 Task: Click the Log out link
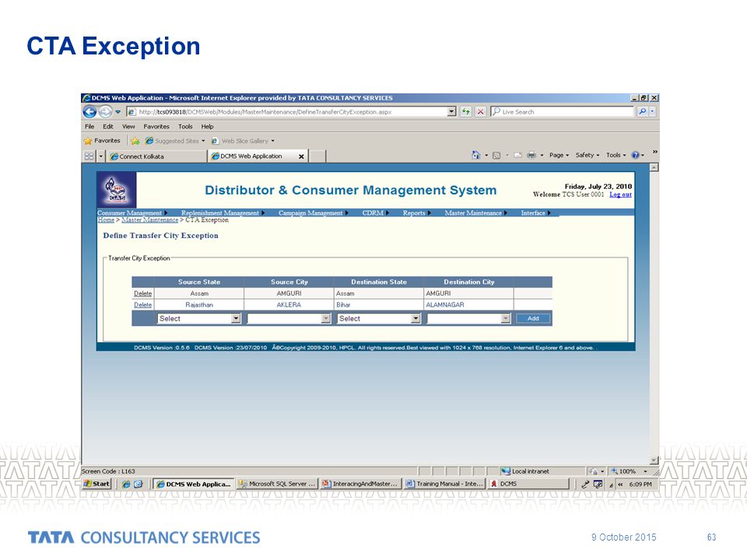pos(620,194)
